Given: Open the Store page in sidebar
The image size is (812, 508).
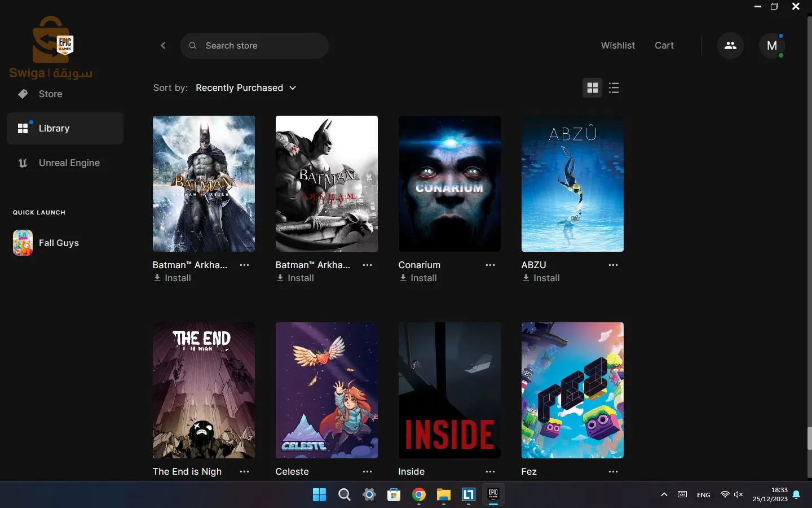Looking at the screenshot, I should (x=50, y=94).
